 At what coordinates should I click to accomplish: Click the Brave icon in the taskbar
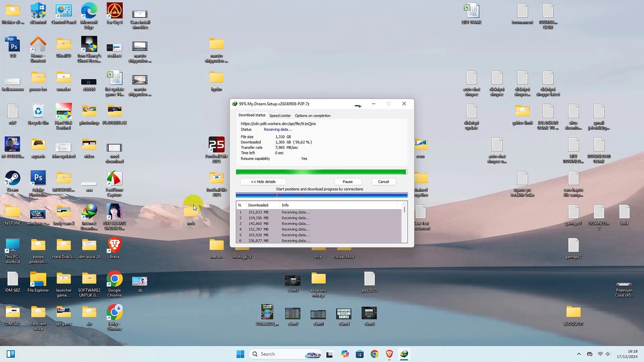[x=389, y=354]
